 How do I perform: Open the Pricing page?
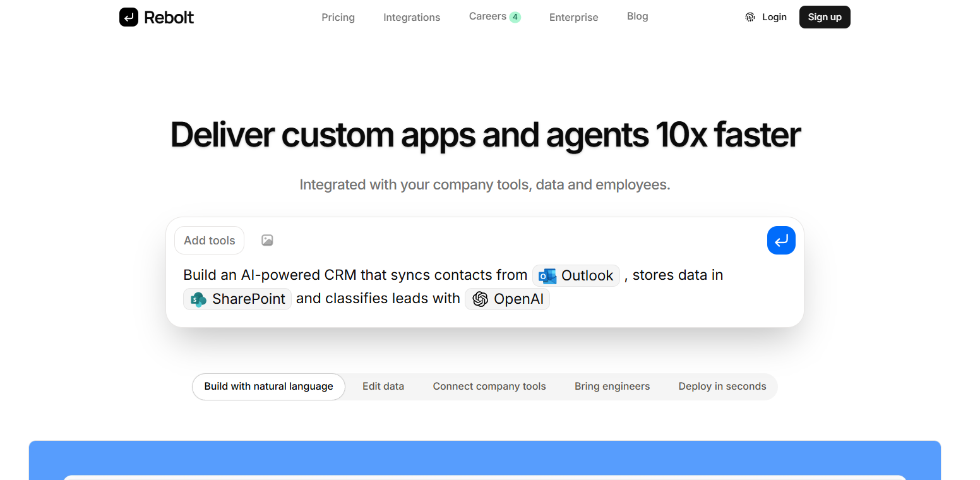coord(338,17)
